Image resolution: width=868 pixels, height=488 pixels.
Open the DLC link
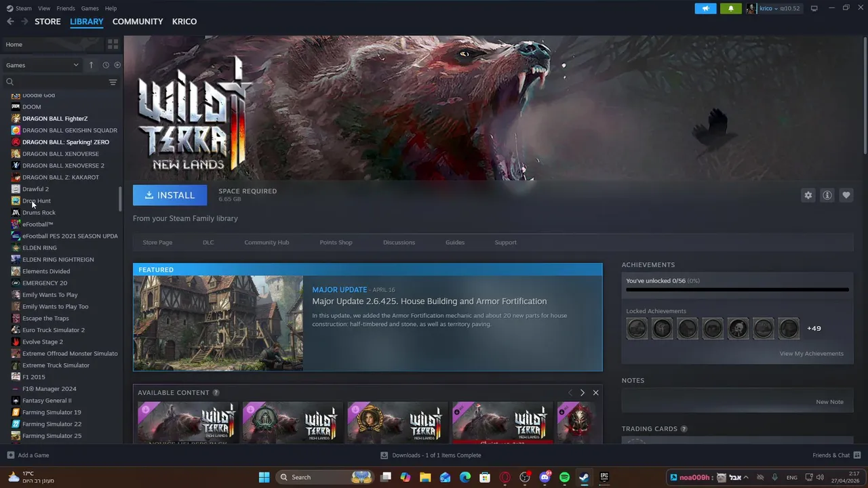[208, 242]
